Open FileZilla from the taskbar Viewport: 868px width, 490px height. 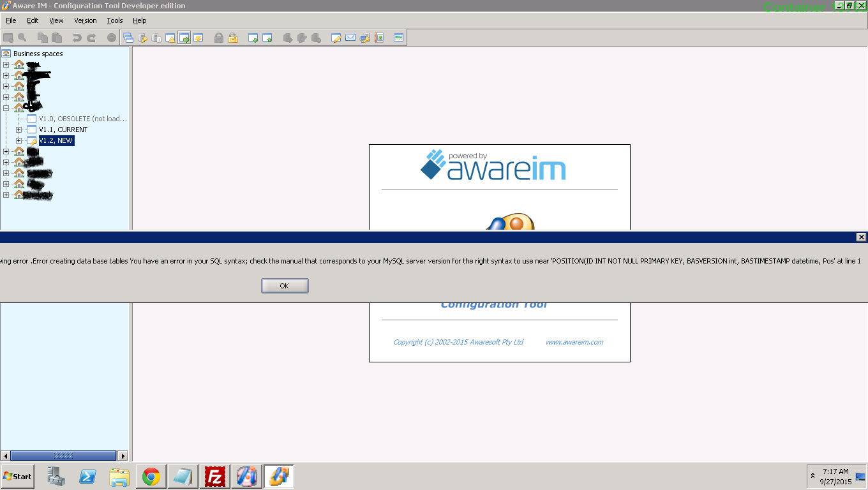coord(216,477)
